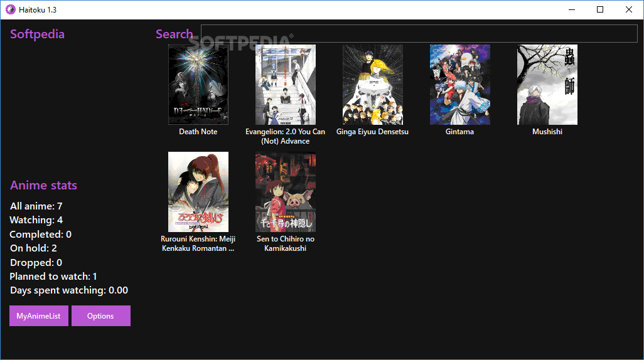The height and width of the screenshot is (360, 644).
Task: Click the "Sen to Chihiro no Kamikakushi" title
Action: click(x=286, y=243)
